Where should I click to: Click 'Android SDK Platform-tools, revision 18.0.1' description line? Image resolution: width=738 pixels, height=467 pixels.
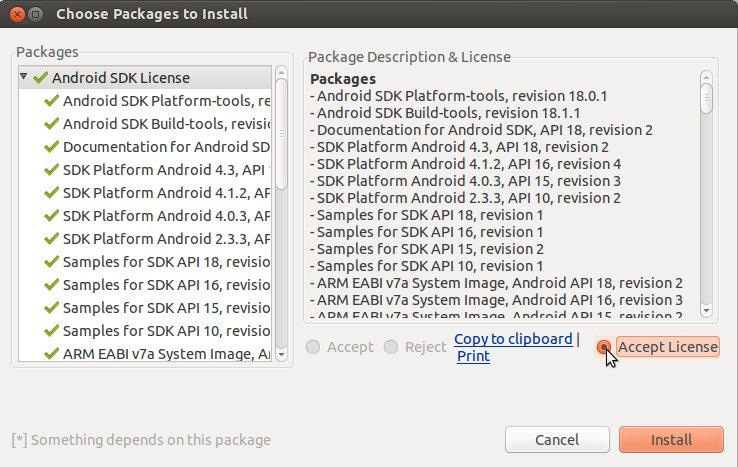pos(459,96)
